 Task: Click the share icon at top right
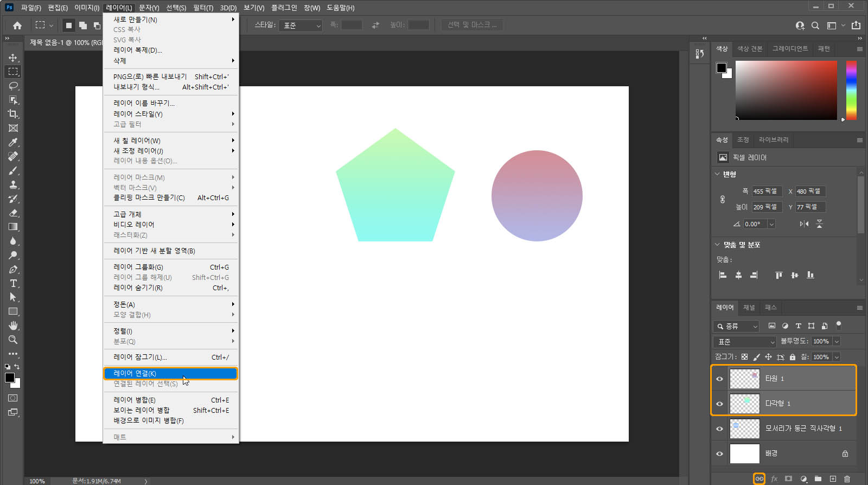pos(856,25)
